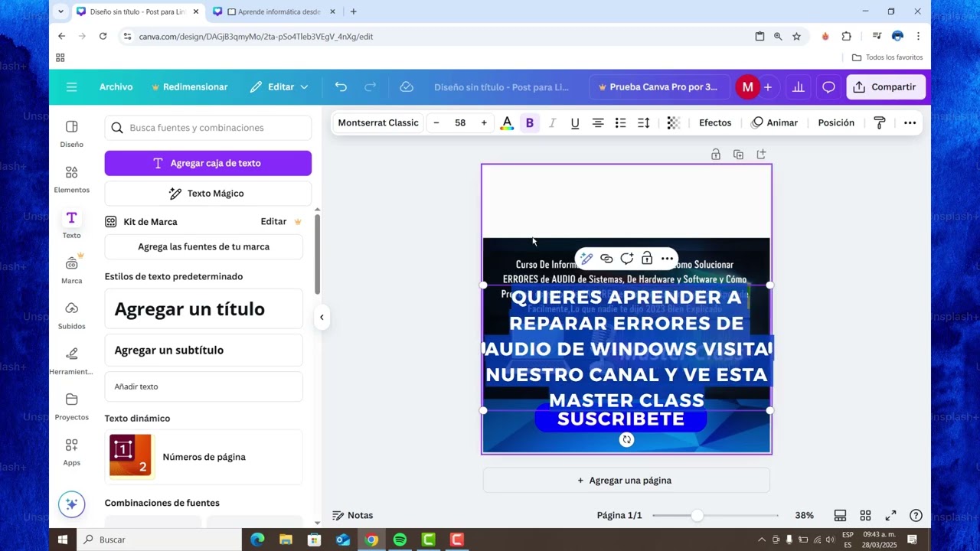980x551 pixels.
Task: Open line spacing options
Action: [x=644, y=123]
